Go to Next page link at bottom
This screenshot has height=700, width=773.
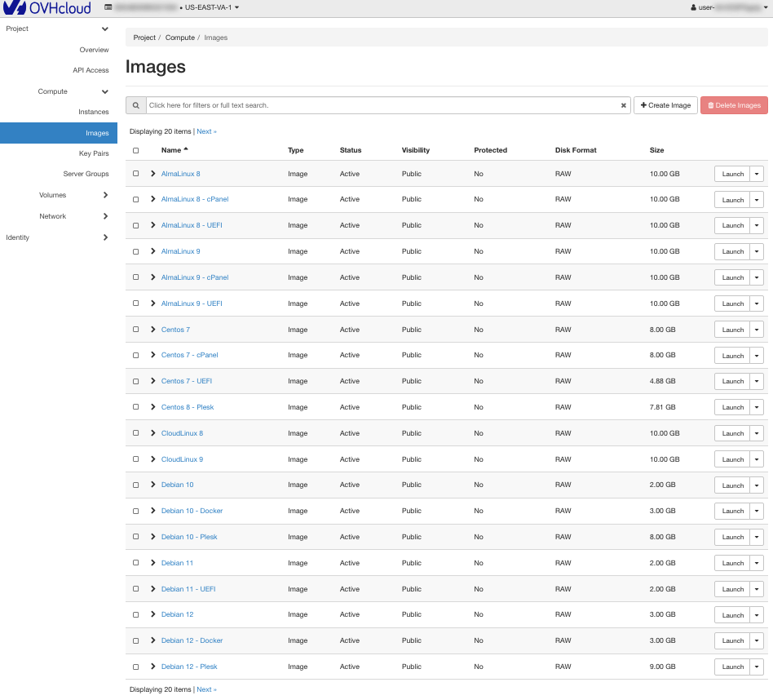pyautogui.click(x=206, y=689)
